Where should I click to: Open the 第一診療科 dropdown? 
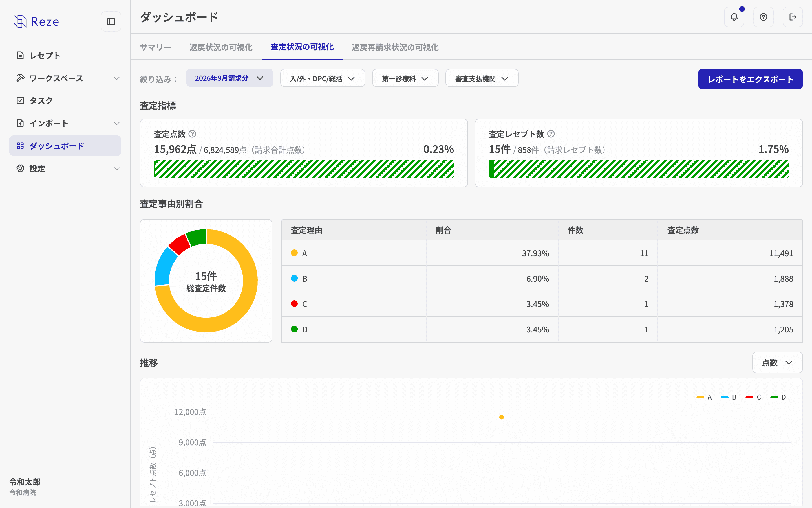pyautogui.click(x=405, y=78)
